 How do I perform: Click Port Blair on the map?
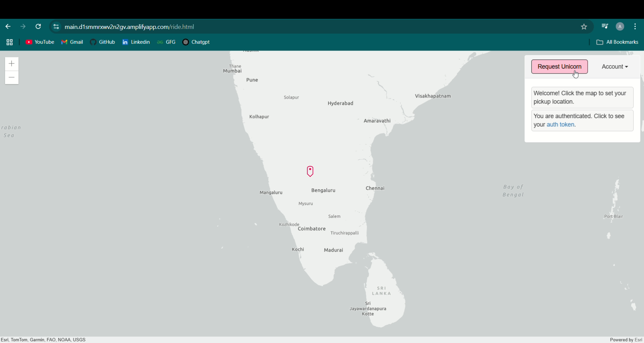click(613, 216)
